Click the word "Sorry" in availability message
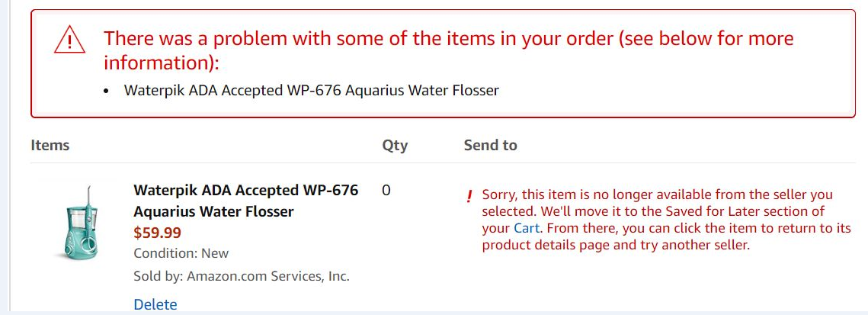 tap(500, 194)
